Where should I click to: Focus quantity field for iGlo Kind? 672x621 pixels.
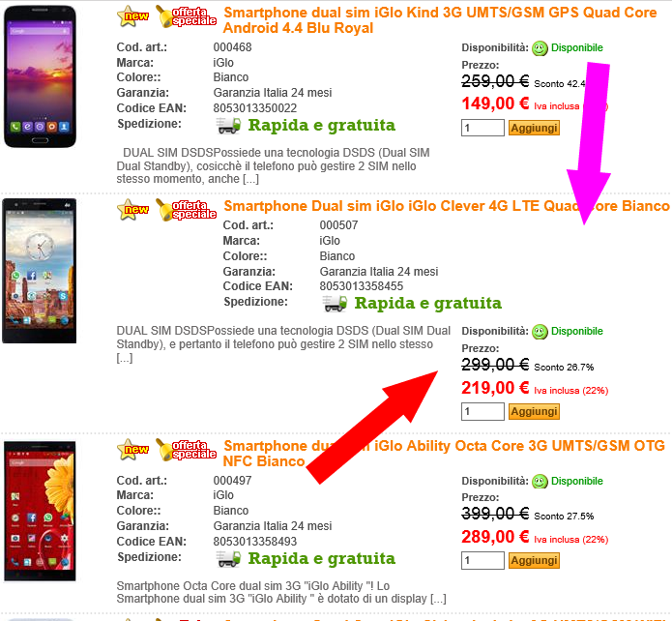click(482, 128)
